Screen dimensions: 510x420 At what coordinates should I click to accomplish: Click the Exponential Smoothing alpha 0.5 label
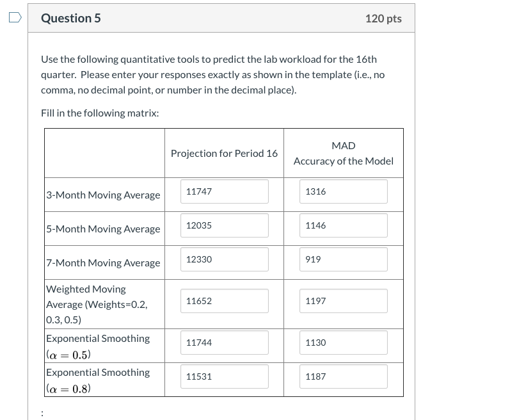point(98,346)
